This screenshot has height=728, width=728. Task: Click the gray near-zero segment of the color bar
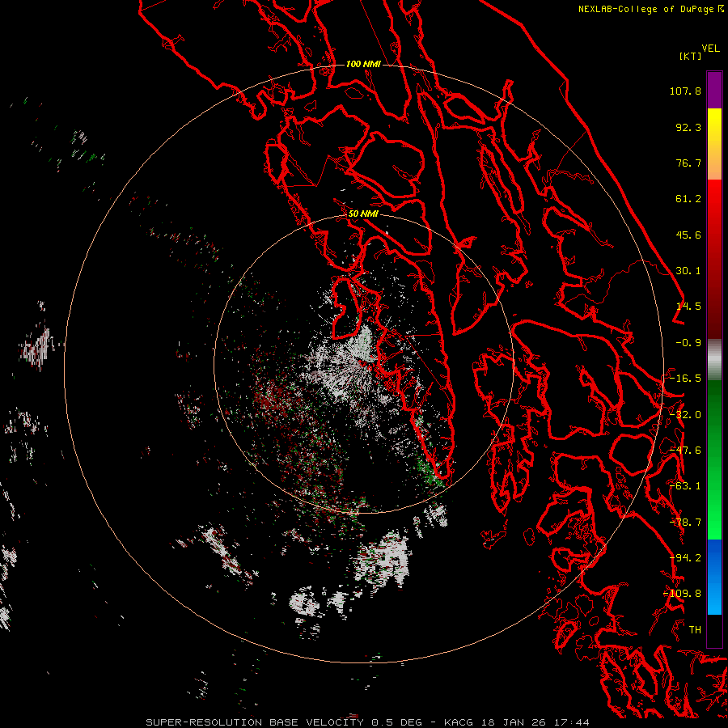click(x=714, y=360)
